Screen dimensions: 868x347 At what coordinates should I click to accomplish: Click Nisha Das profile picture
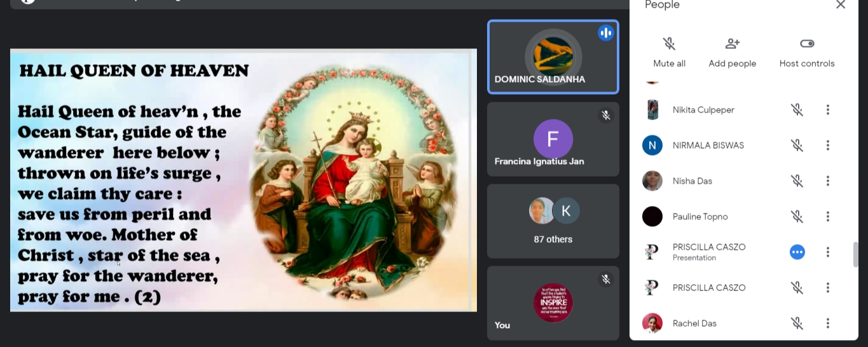(x=652, y=181)
